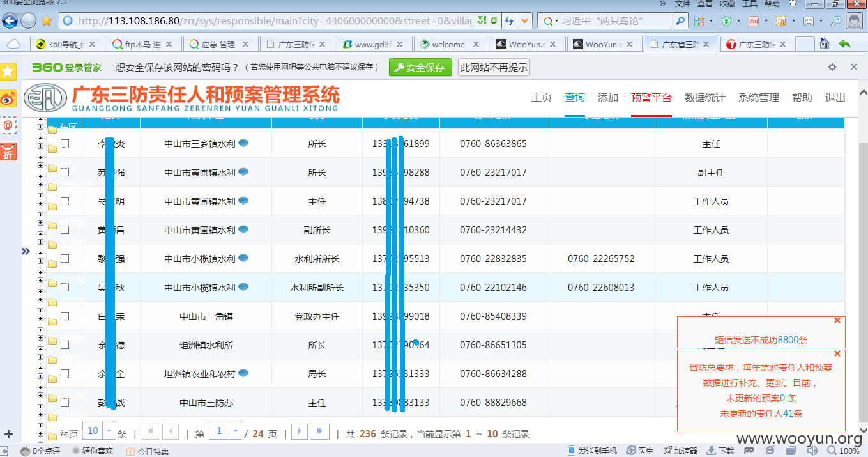
Task: Open the user avatar icon
Action: (855, 21)
